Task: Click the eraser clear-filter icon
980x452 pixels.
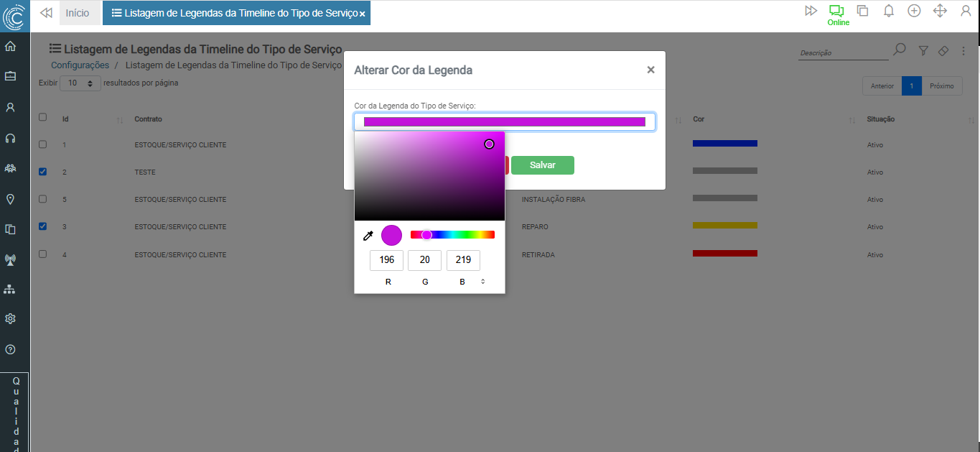Action: [x=943, y=50]
